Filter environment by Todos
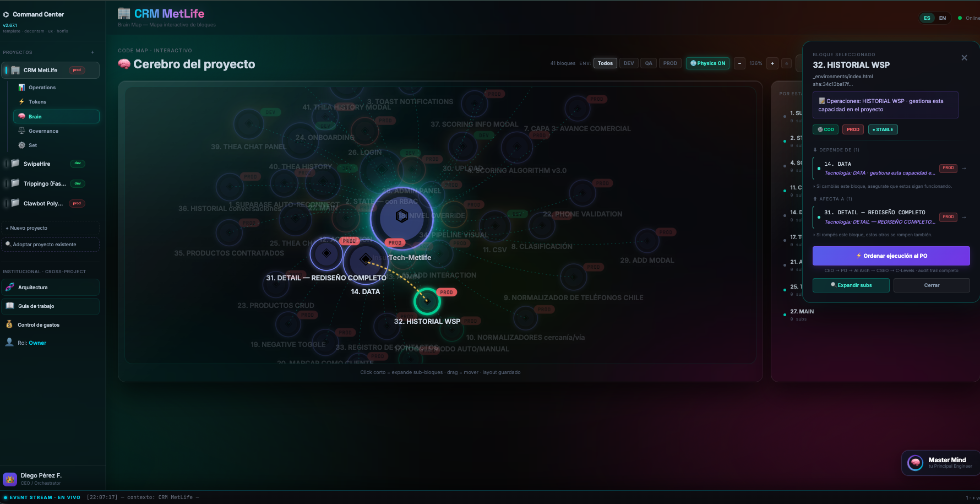Viewport: 980px width, 504px height. click(605, 63)
